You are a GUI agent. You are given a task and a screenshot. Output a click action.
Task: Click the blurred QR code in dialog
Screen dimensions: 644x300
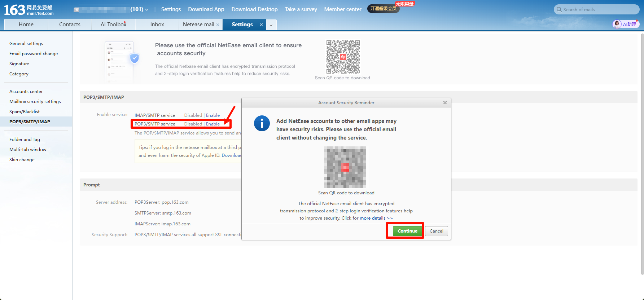pyautogui.click(x=345, y=167)
